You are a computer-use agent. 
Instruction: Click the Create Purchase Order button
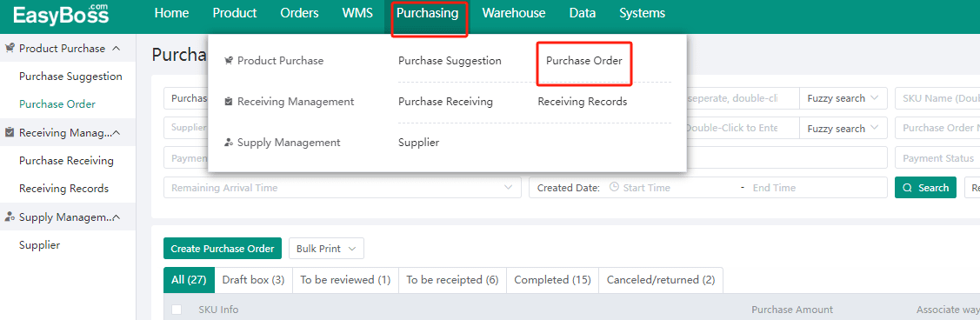pyautogui.click(x=223, y=248)
